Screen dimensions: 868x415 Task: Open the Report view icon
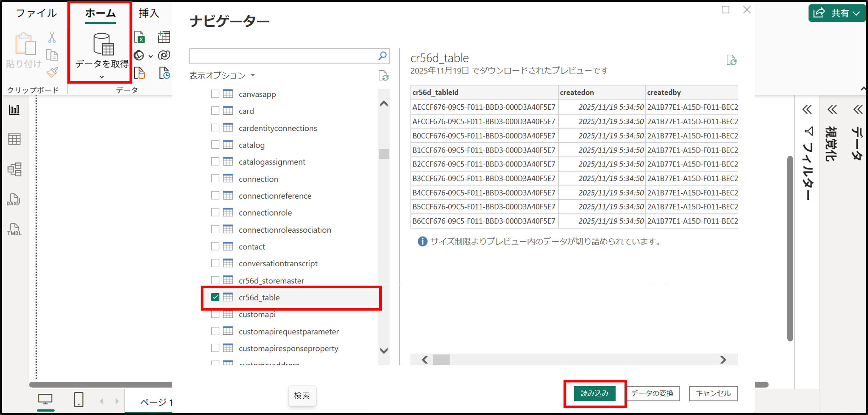14,110
